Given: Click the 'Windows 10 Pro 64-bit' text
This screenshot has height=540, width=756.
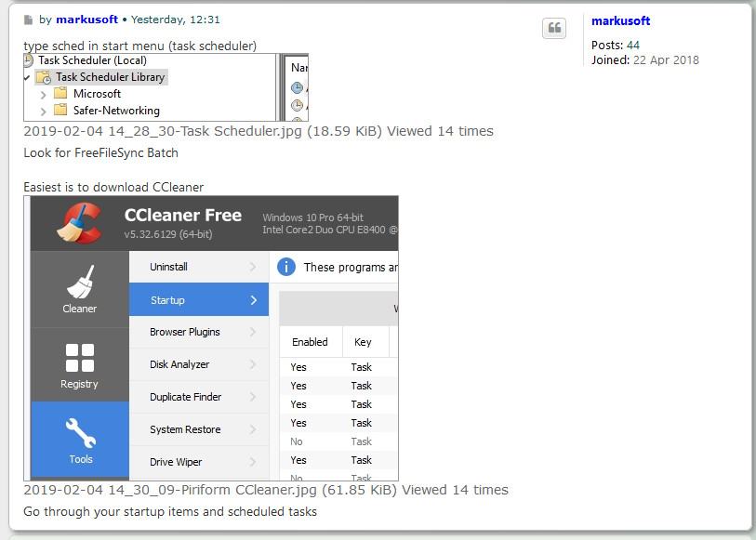Looking at the screenshot, I should point(313,217).
